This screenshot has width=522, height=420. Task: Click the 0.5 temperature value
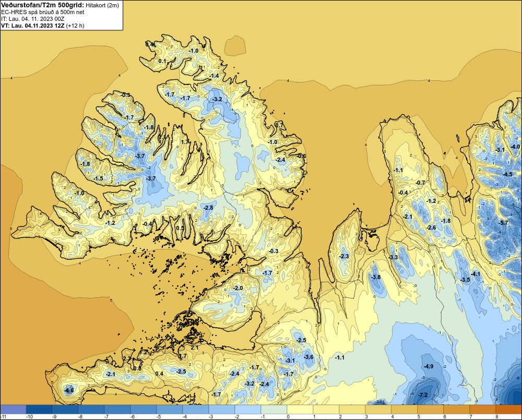(x=180, y=228)
